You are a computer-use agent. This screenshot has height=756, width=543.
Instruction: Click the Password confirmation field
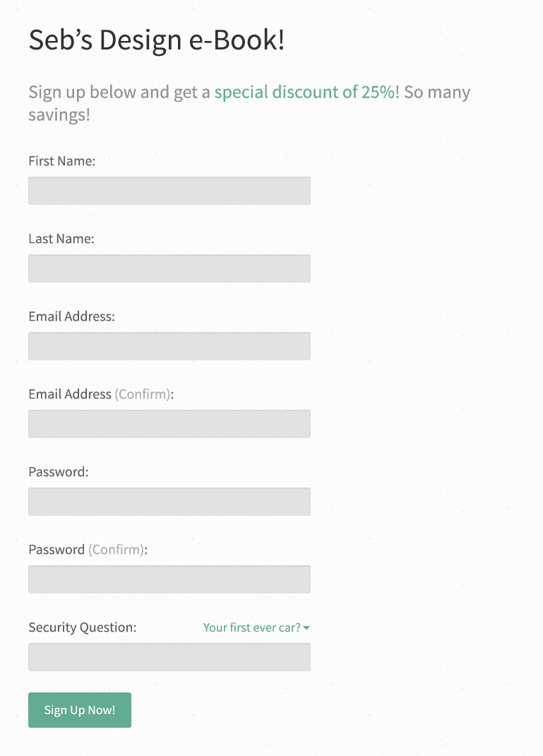[x=169, y=579]
